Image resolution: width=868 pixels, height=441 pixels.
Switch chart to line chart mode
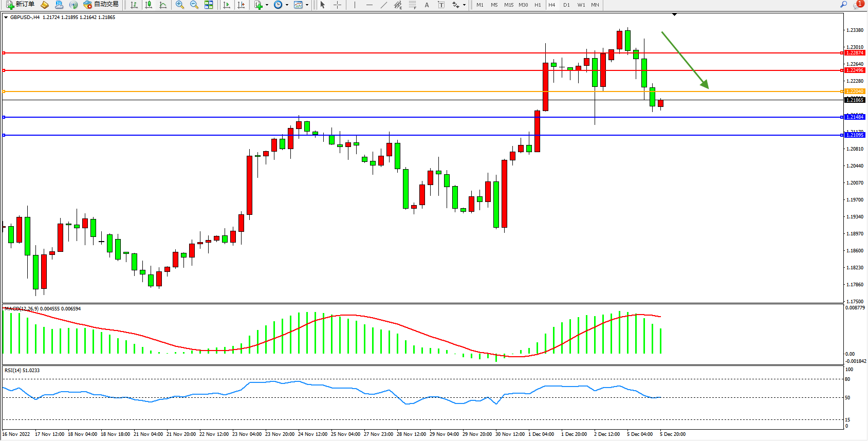click(163, 5)
